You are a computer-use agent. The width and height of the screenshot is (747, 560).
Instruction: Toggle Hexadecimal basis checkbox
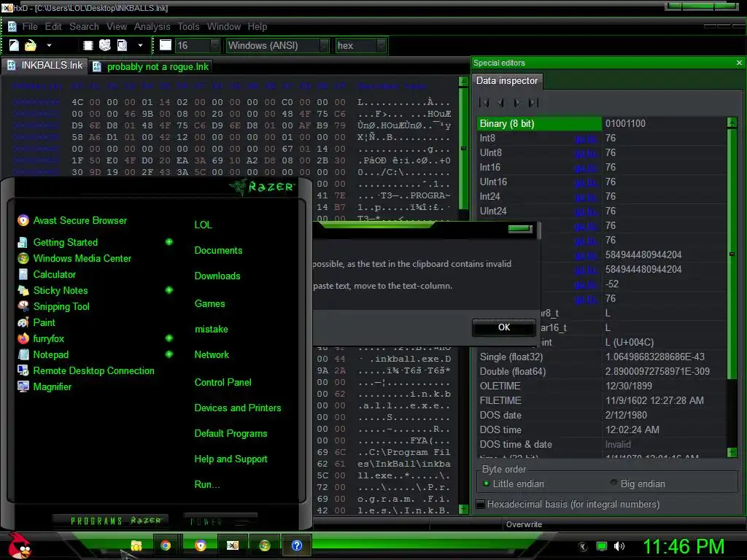[481, 505]
